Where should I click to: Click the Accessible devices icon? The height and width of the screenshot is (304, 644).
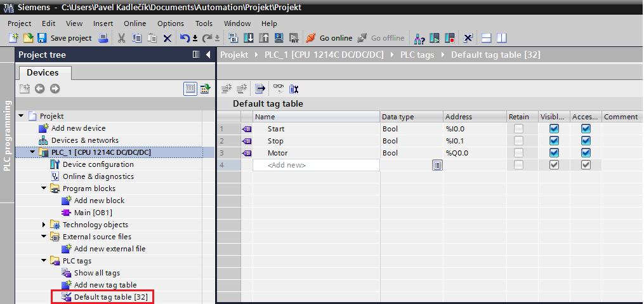419,38
